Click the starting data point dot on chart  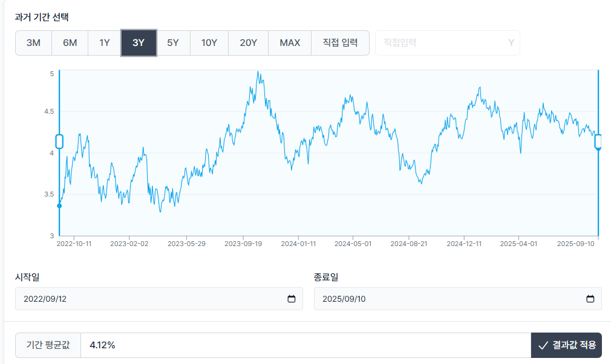pyautogui.click(x=59, y=206)
